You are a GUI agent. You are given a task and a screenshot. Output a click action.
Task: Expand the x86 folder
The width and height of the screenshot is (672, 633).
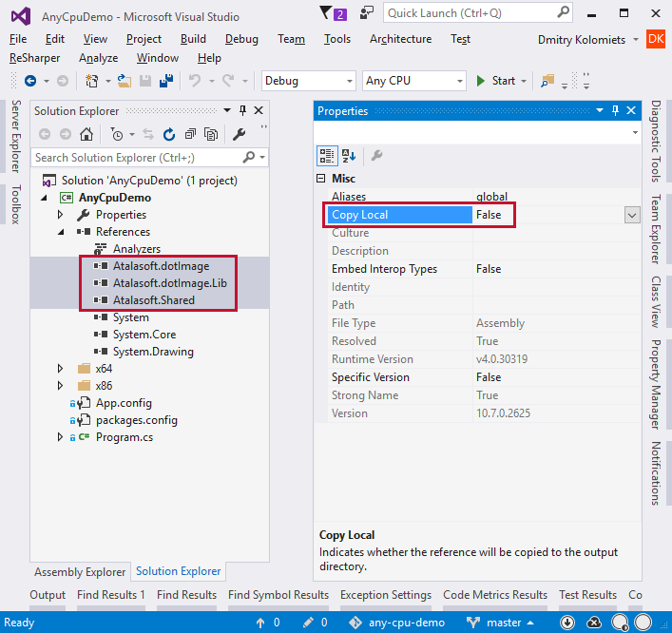pyautogui.click(x=61, y=385)
